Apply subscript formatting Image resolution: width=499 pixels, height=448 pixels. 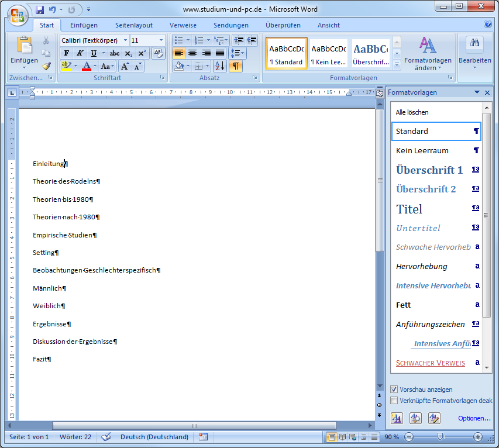pyautogui.click(x=129, y=53)
